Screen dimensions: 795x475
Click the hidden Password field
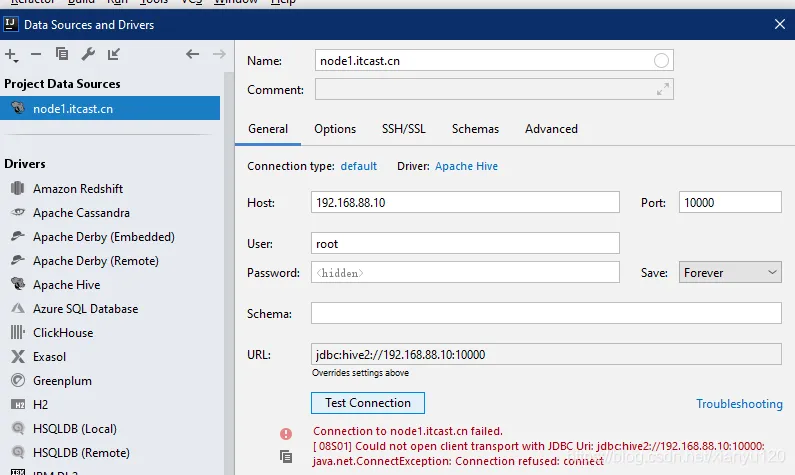pos(465,273)
